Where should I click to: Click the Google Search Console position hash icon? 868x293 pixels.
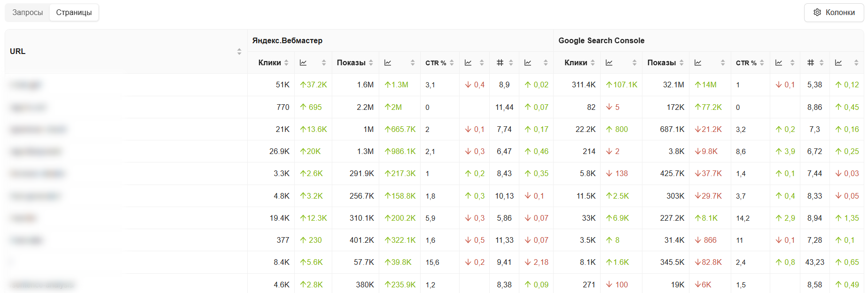[x=811, y=63]
